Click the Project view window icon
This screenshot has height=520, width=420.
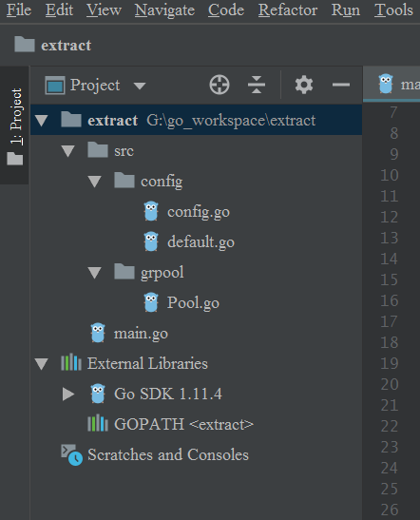55,86
